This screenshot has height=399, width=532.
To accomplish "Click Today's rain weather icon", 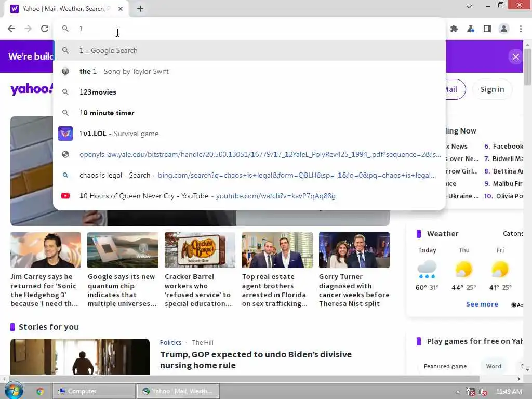I will coord(427,270).
